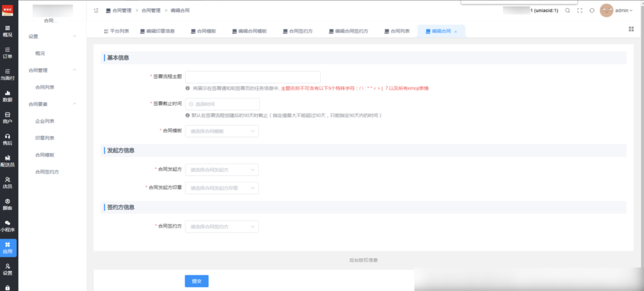This screenshot has height=291, width=644.
Task: Open the 合同模板 dropdown selector
Action: coord(221,131)
